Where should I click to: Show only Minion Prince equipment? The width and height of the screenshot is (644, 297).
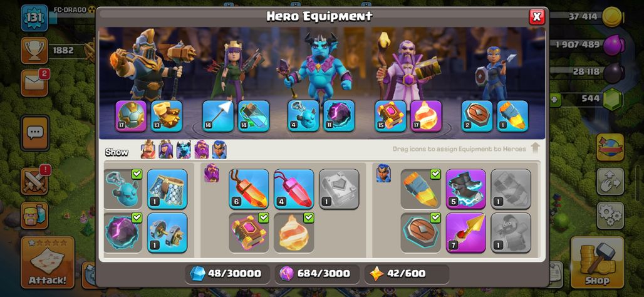[x=184, y=150]
